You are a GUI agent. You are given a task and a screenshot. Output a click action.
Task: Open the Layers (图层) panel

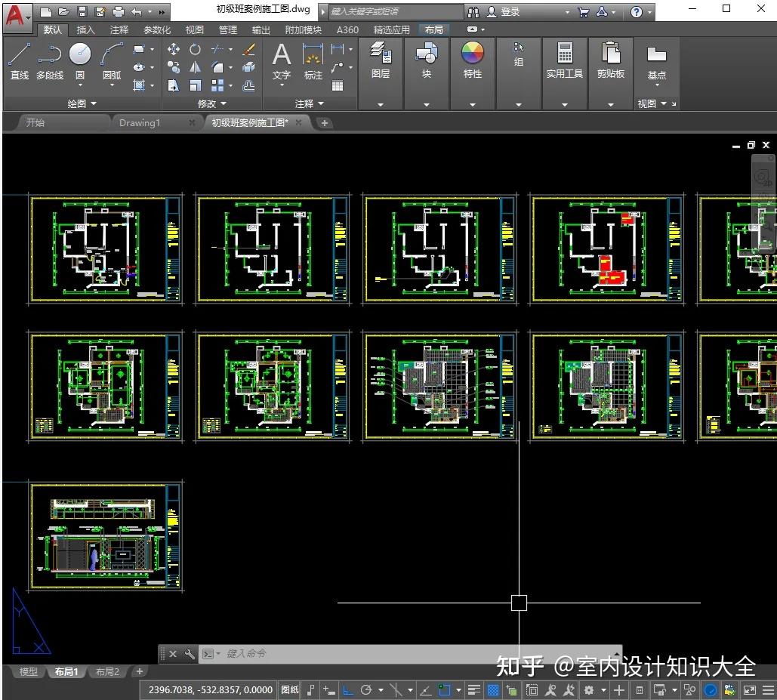(x=381, y=60)
